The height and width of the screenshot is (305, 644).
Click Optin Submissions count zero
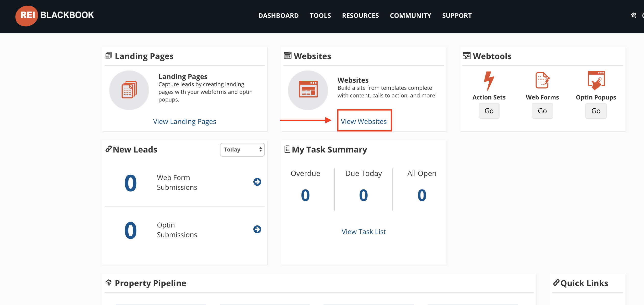pyautogui.click(x=130, y=231)
